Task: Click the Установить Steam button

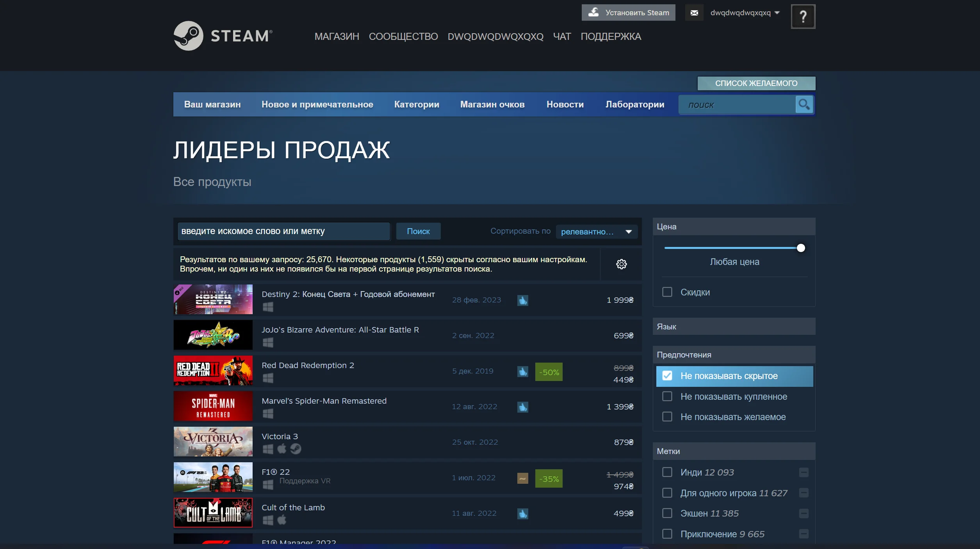Action: 628,13
